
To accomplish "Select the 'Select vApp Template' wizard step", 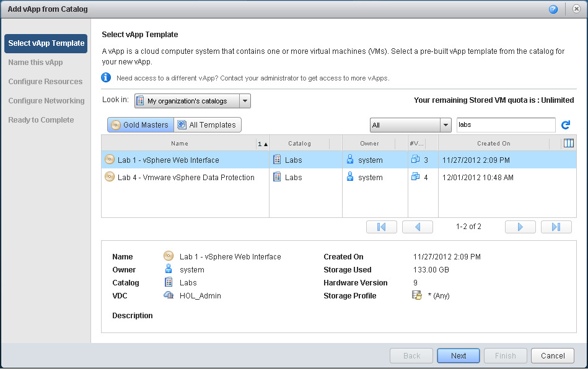I will [x=46, y=43].
